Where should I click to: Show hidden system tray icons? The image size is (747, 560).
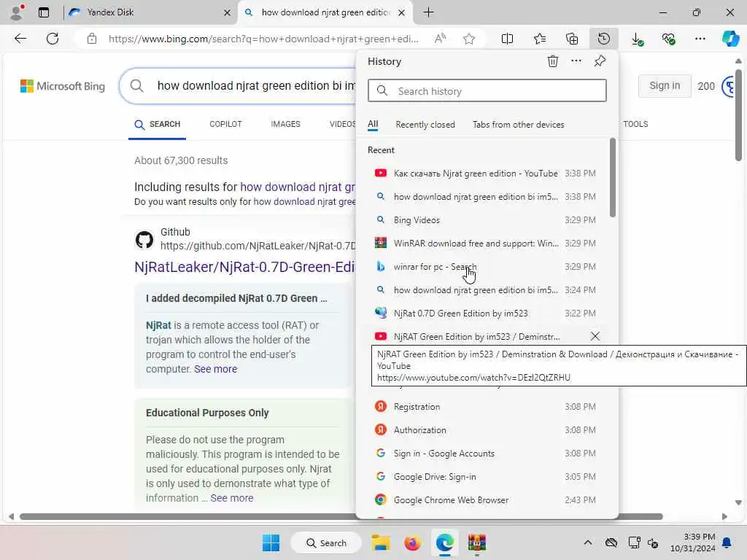588,542
